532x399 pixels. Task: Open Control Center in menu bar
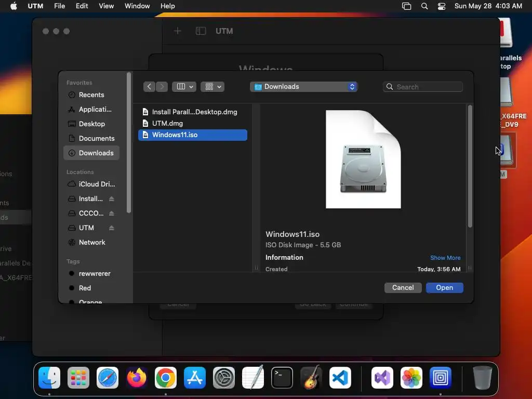[x=442, y=6]
